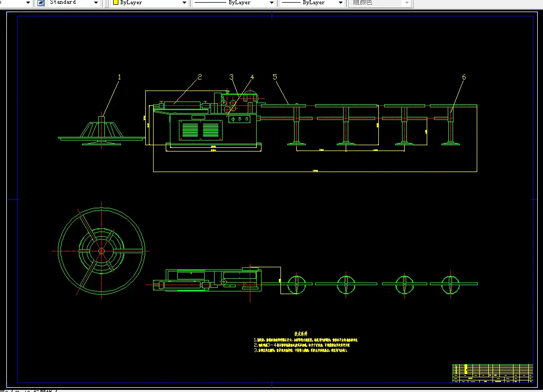Select the title block table in drawing corner
This screenshot has width=543, height=392.
tap(492, 373)
